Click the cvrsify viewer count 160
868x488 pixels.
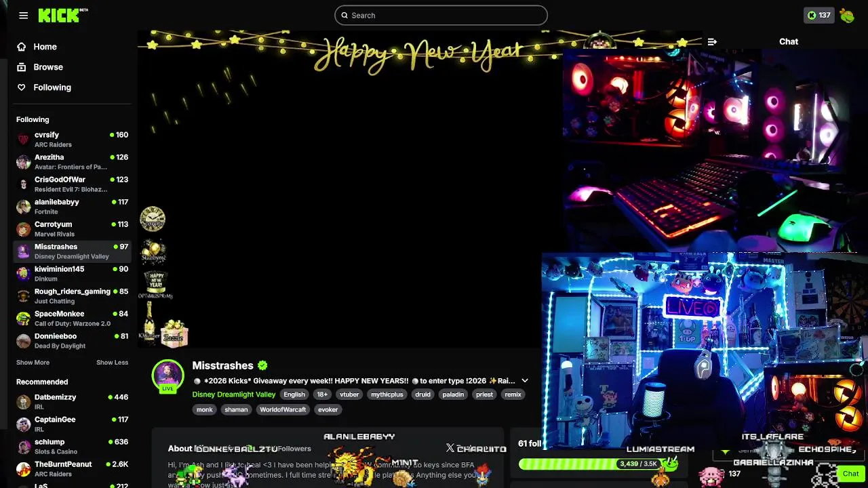point(122,135)
